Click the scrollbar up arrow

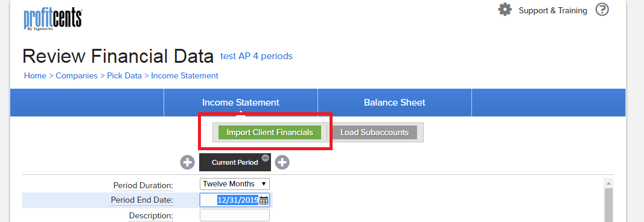(608, 183)
